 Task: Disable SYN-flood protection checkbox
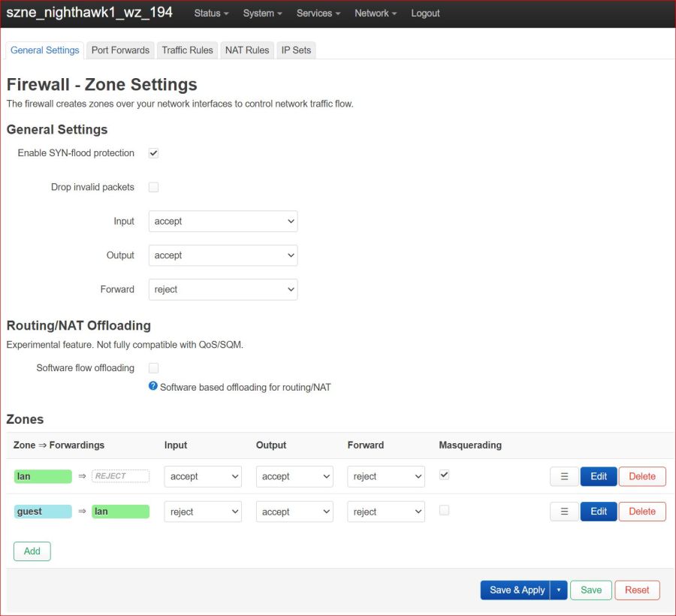(x=153, y=153)
